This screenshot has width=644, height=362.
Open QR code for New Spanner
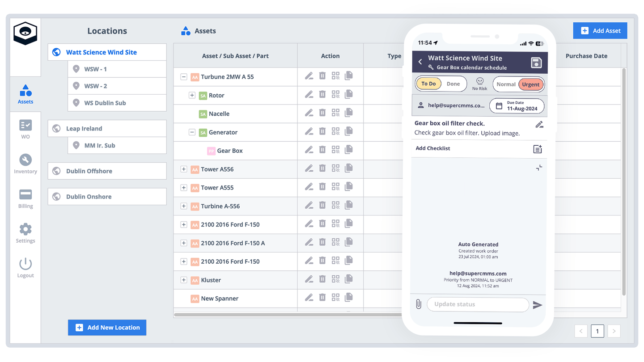(335, 298)
